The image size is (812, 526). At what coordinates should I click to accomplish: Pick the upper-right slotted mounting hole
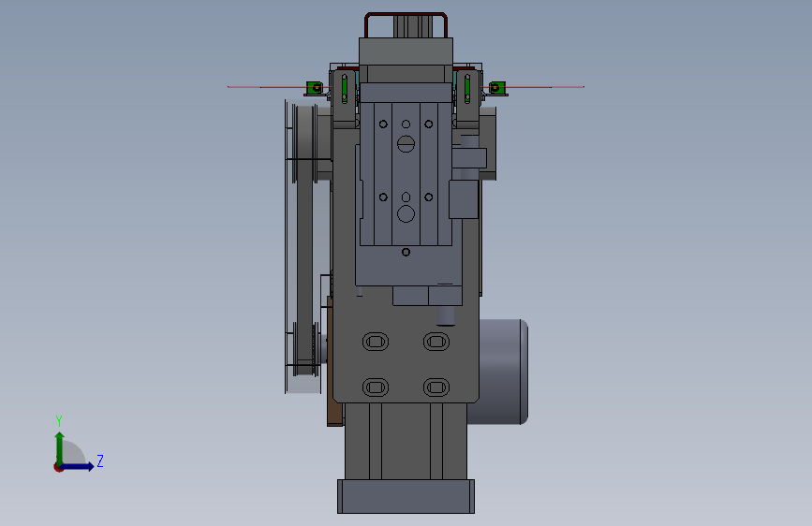pos(436,342)
